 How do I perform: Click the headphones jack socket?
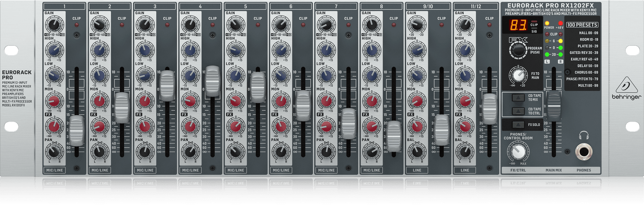583,152
